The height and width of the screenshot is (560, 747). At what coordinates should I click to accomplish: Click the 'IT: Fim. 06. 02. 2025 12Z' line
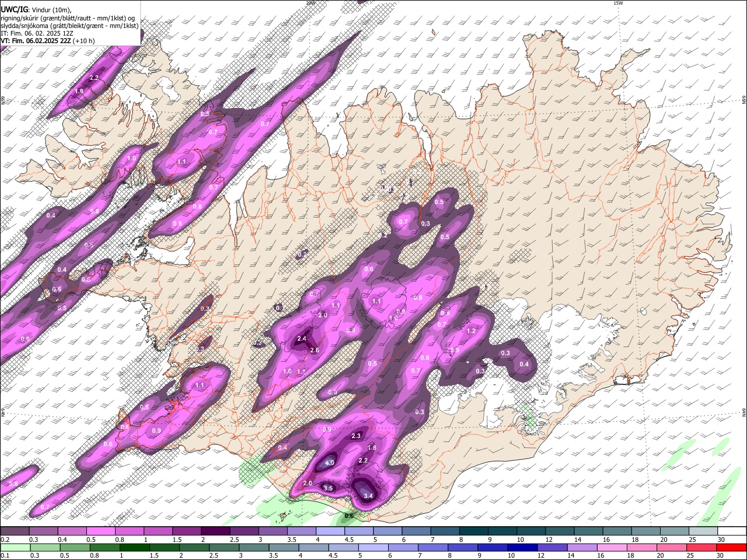click(x=37, y=33)
